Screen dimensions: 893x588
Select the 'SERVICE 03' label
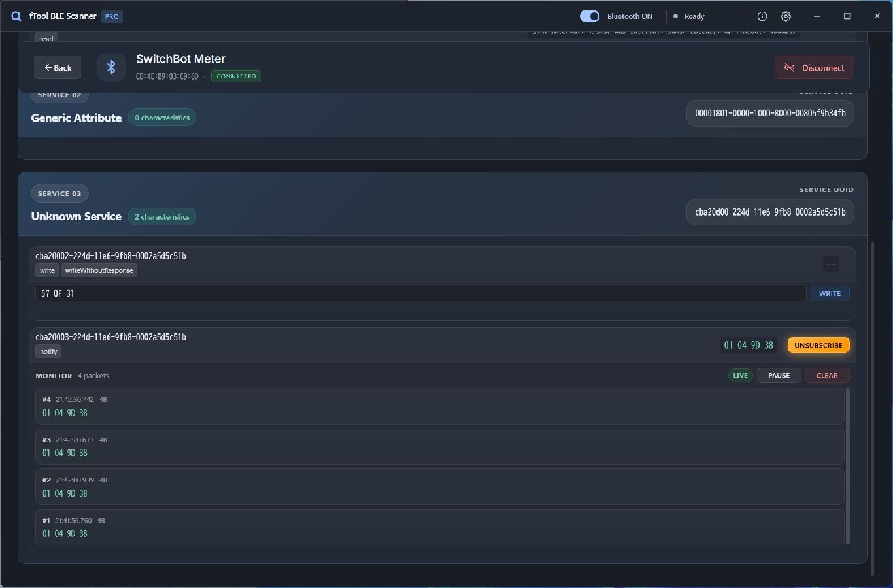pyautogui.click(x=59, y=193)
